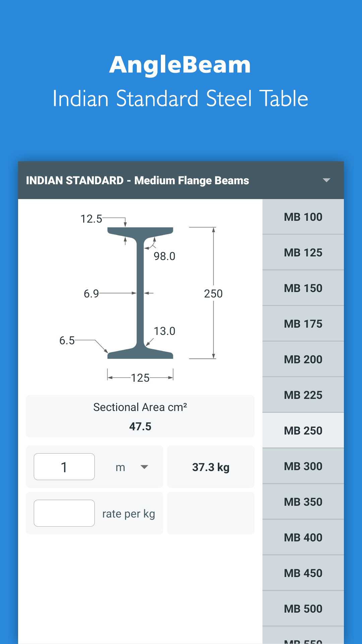362x644 pixels.
Task: Select MB 175 beam size
Action: 303,323
